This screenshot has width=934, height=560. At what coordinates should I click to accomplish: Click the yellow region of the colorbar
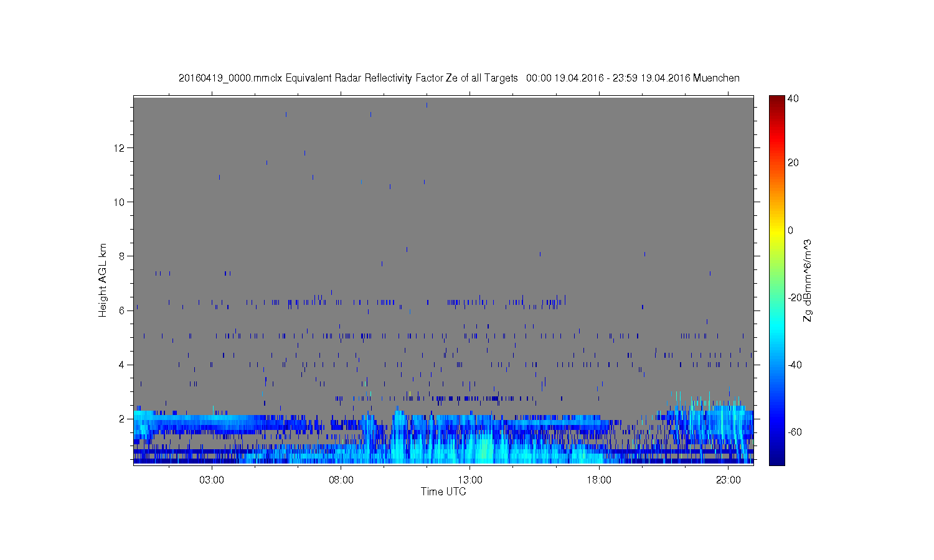coord(776,230)
